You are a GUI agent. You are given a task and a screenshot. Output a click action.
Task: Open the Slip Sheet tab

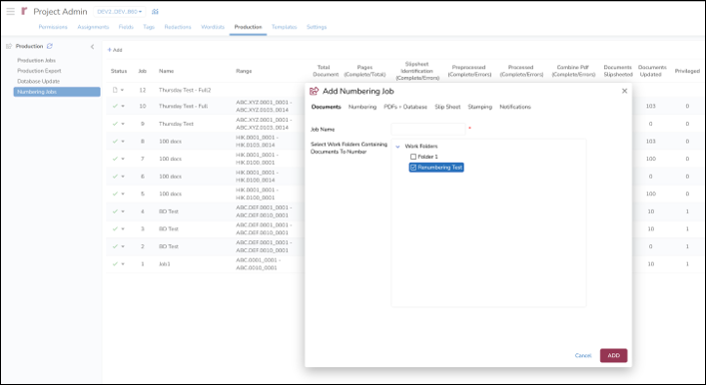point(448,107)
